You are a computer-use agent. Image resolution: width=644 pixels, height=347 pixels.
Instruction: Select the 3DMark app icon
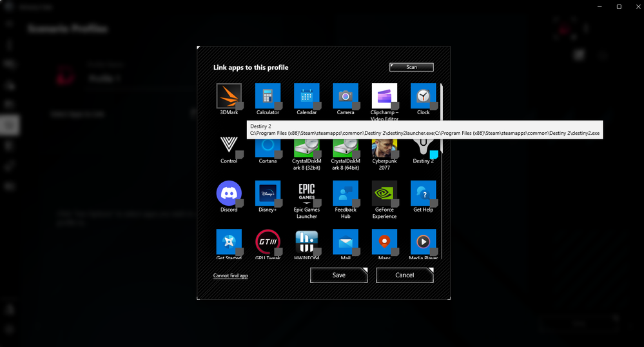(x=229, y=96)
